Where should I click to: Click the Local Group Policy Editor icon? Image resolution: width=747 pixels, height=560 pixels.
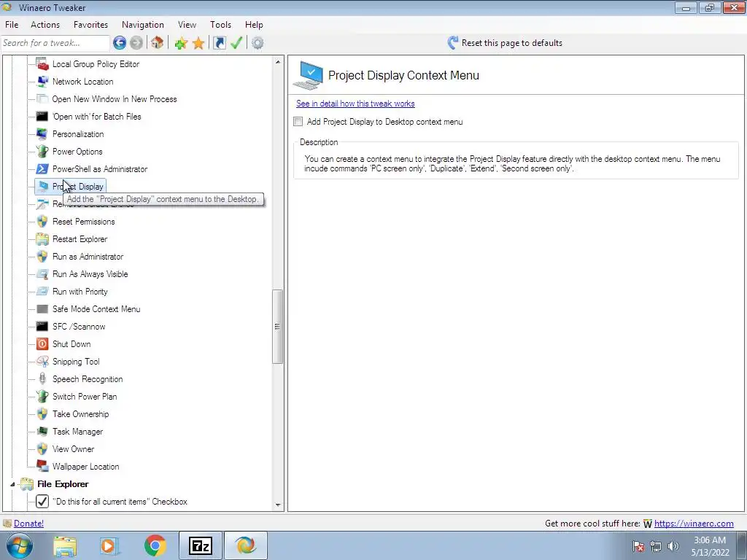point(42,64)
